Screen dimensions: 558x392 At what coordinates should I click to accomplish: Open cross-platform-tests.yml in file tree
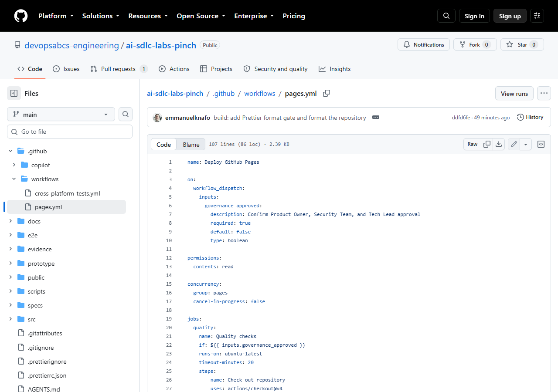tap(68, 193)
